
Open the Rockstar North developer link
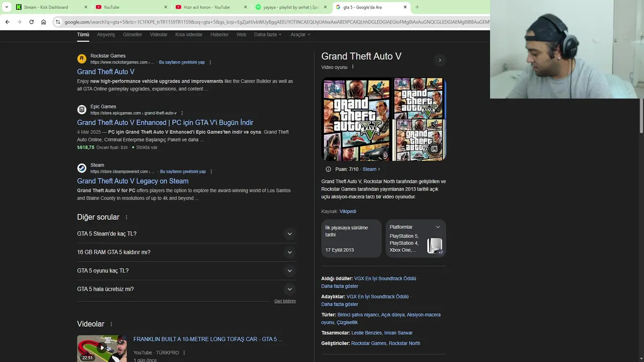pos(405,343)
